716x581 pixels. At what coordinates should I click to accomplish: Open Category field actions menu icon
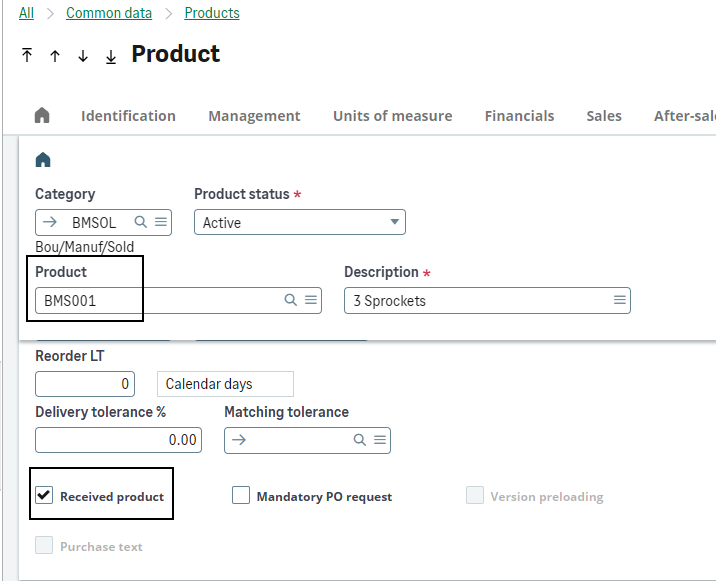(x=161, y=222)
